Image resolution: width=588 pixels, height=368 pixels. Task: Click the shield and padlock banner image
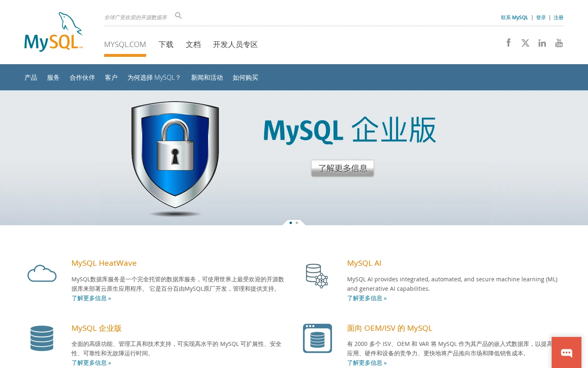(x=175, y=159)
